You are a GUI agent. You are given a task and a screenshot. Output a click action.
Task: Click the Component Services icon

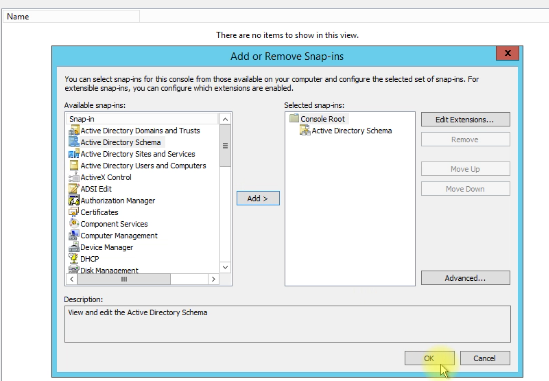[74, 223]
